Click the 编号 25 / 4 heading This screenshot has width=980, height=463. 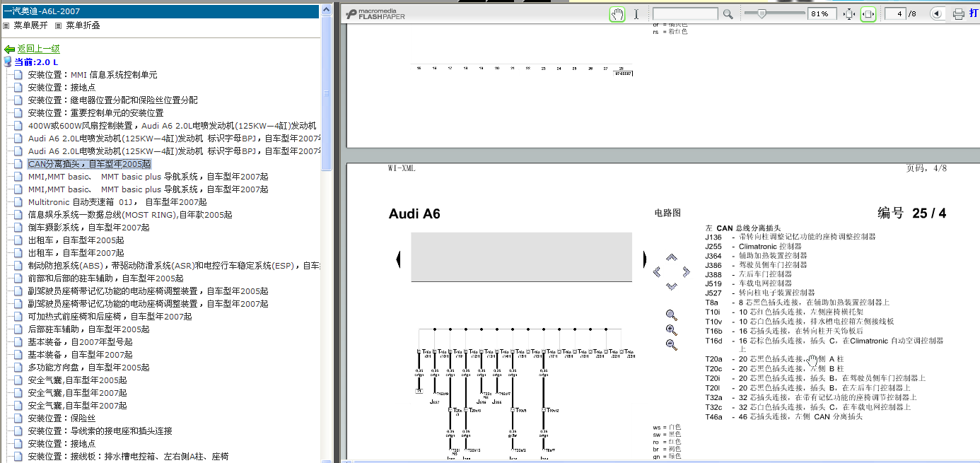point(912,213)
